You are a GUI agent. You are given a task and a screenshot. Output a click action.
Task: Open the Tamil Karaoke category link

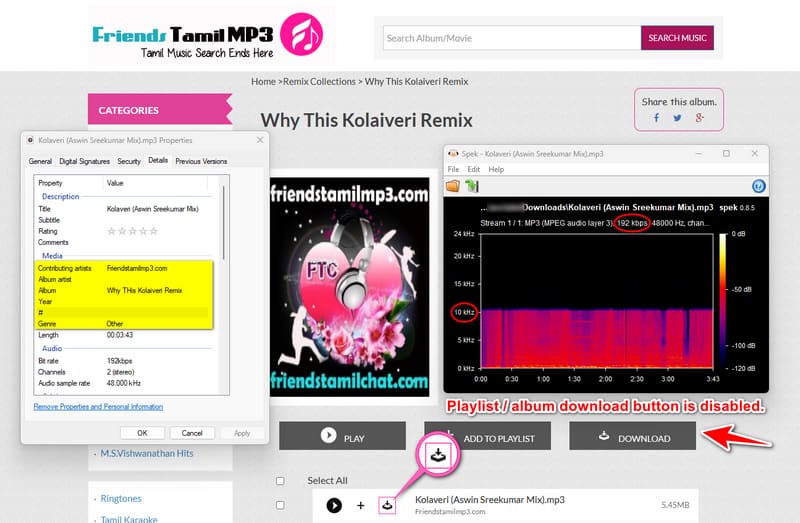129,519
